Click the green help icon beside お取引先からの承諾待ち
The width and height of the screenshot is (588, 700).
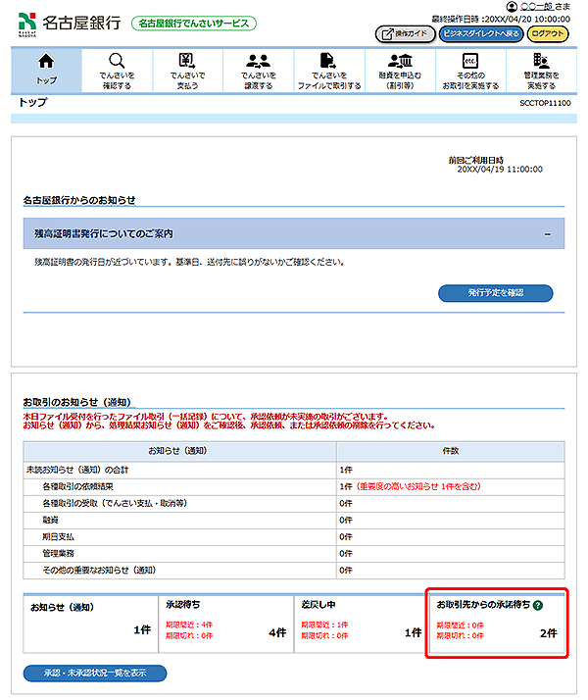[538, 606]
